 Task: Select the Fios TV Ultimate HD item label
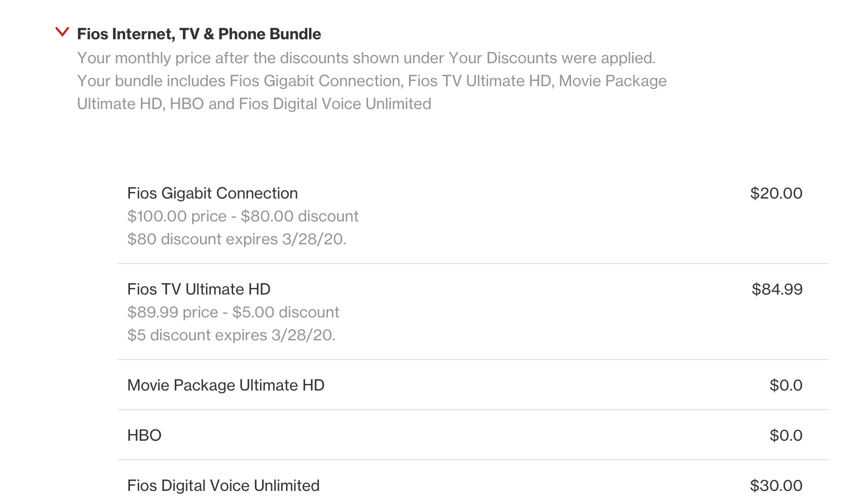199,289
